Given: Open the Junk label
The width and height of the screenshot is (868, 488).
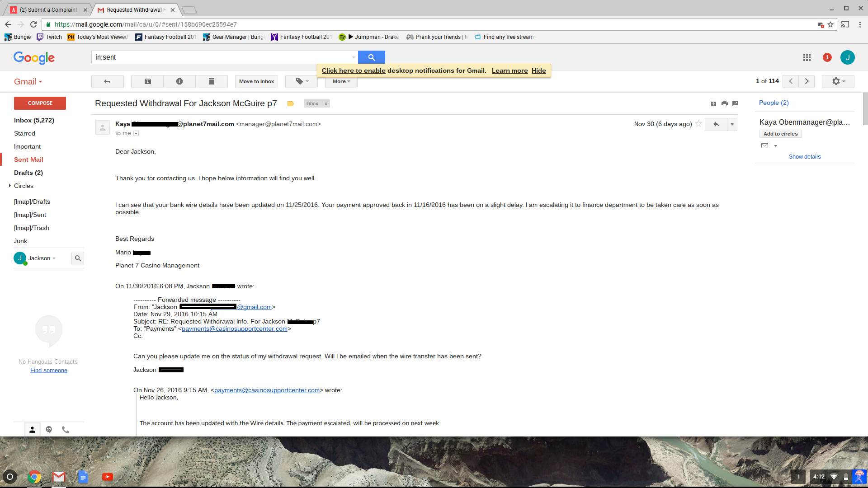Looking at the screenshot, I should click(x=20, y=241).
